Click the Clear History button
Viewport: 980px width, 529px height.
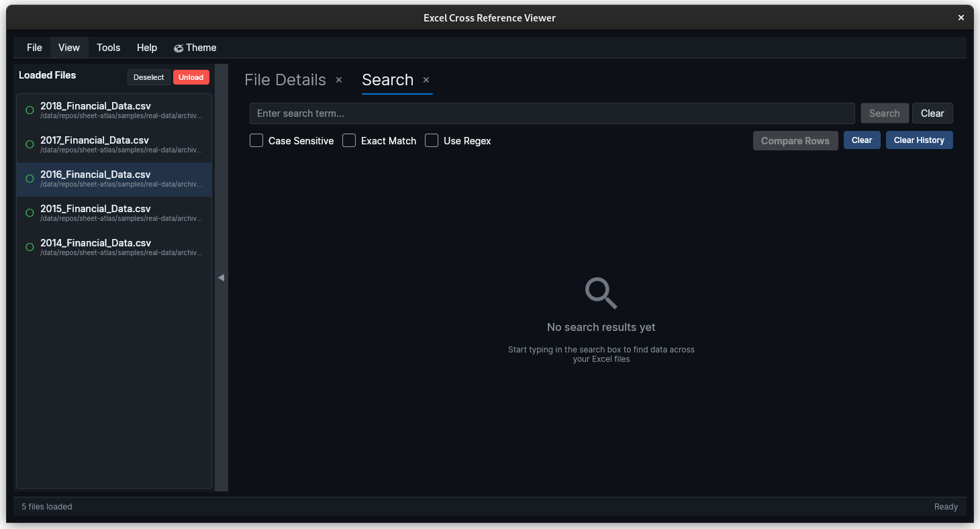pos(919,140)
